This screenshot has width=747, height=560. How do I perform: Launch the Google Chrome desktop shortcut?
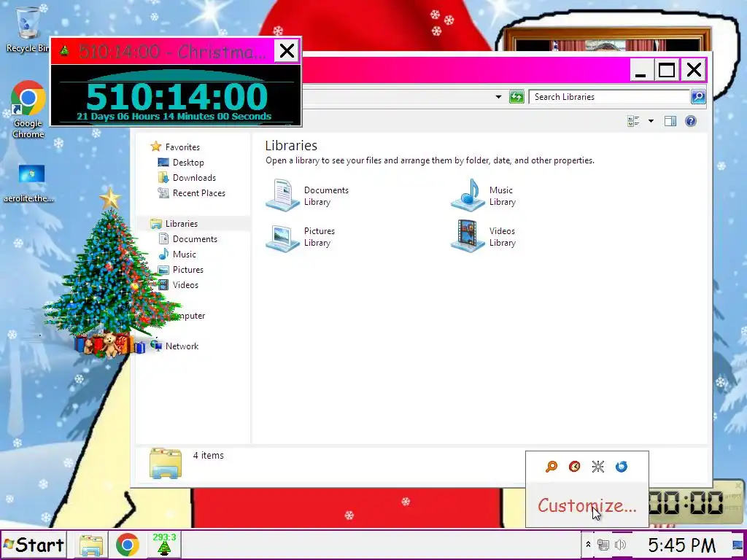pyautogui.click(x=28, y=109)
